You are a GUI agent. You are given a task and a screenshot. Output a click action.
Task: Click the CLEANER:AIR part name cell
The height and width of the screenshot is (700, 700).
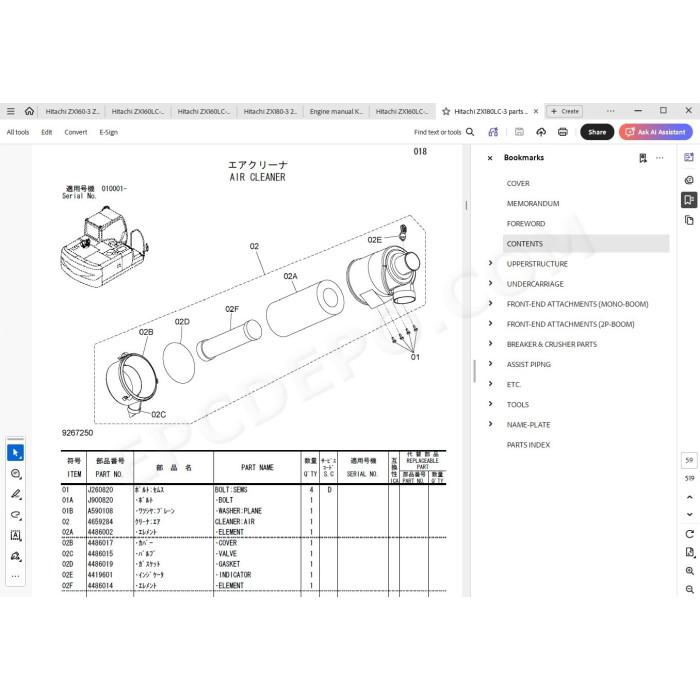click(x=235, y=521)
